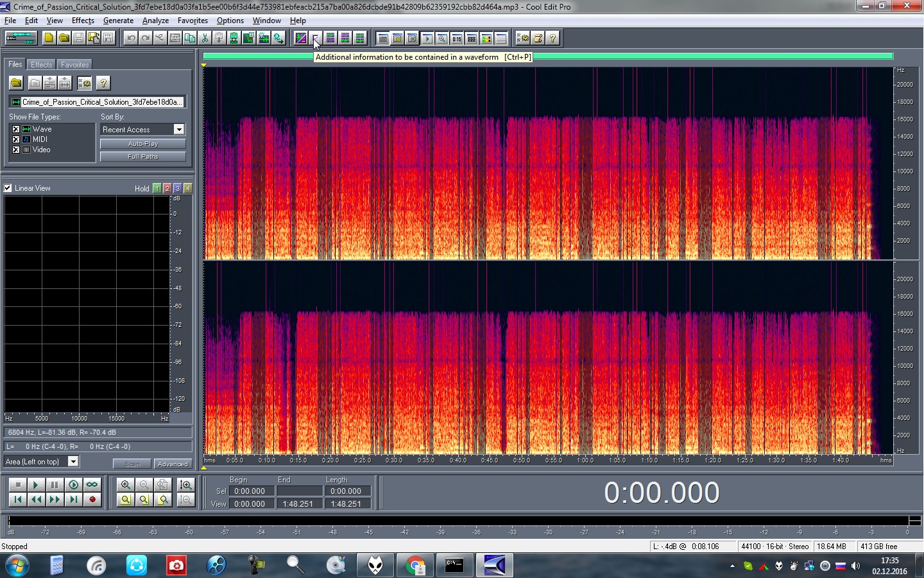Click the Play Looped infinity icon
This screenshot has height=578, width=924.
click(x=92, y=485)
